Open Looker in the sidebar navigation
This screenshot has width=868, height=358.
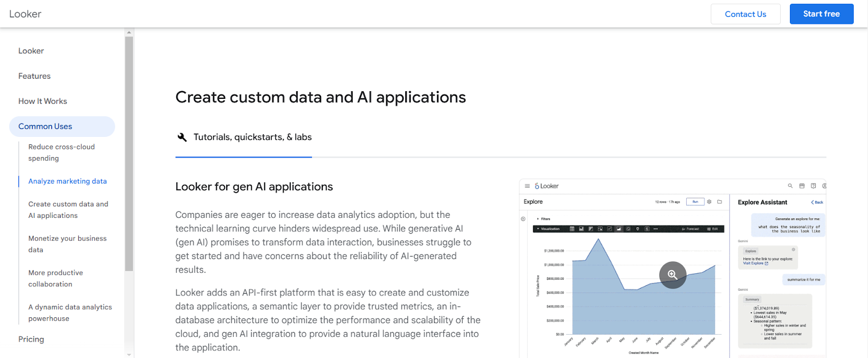pos(31,51)
